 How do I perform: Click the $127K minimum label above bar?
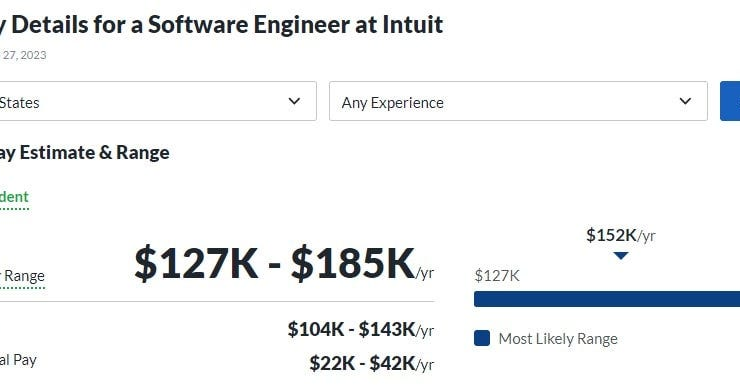497,276
